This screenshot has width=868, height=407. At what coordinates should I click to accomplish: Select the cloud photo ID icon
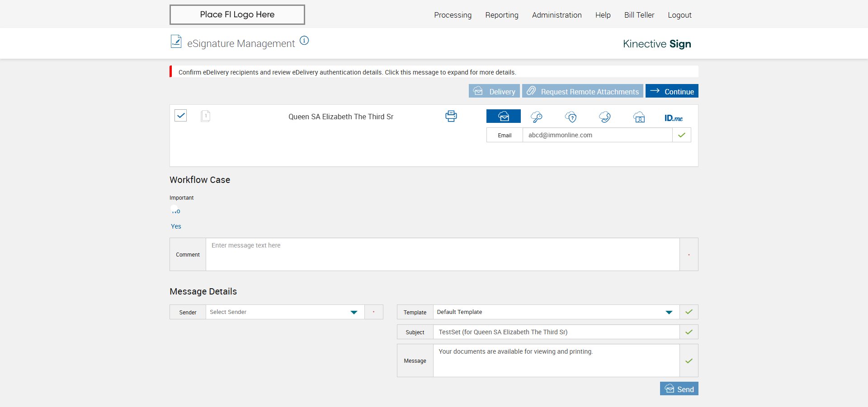coord(639,117)
